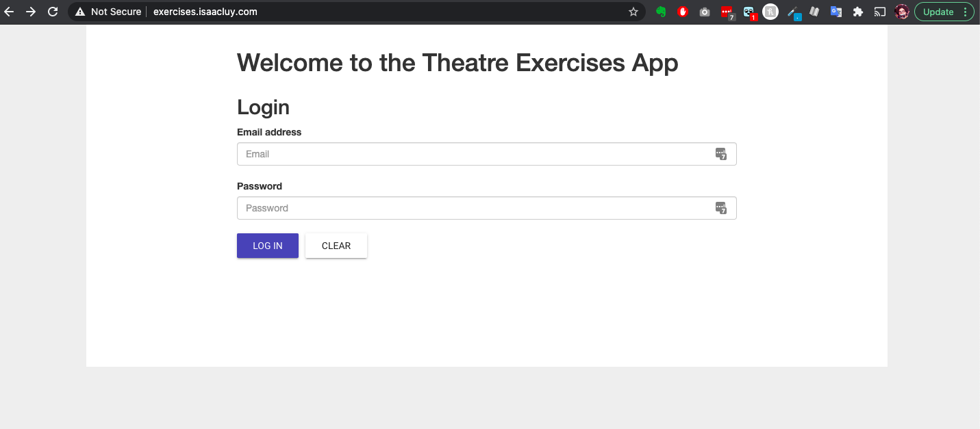Click 'Welcome to the Theatre Exercises App' heading
The width and height of the screenshot is (980, 429).
click(x=457, y=63)
